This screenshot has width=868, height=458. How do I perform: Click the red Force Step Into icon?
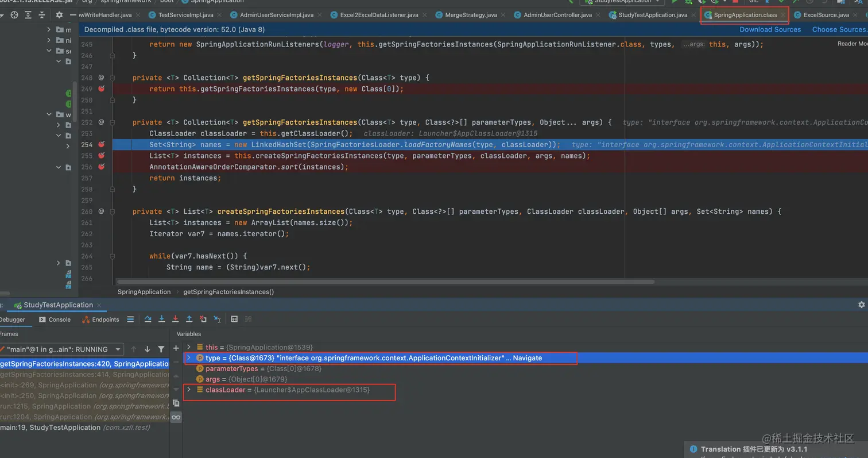(x=175, y=320)
